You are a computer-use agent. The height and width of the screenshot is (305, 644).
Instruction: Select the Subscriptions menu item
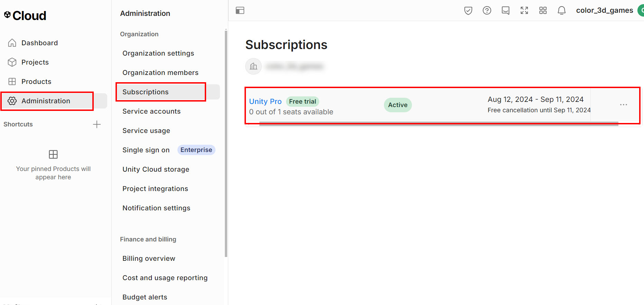[168, 92]
